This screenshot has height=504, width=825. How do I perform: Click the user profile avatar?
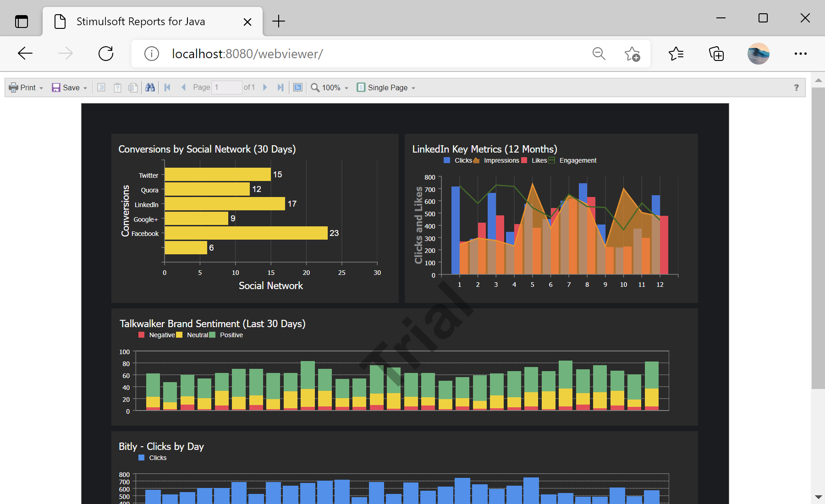coord(759,54)
